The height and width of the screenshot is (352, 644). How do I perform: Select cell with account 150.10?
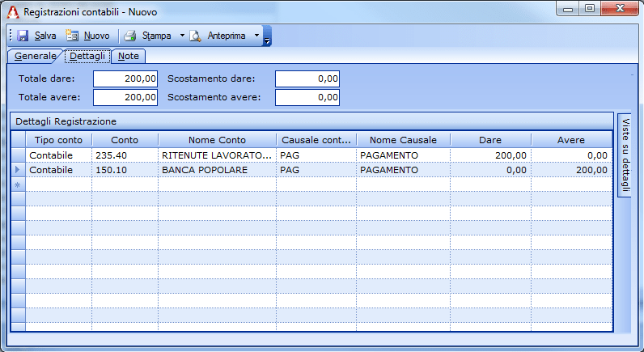coord(125,170)
